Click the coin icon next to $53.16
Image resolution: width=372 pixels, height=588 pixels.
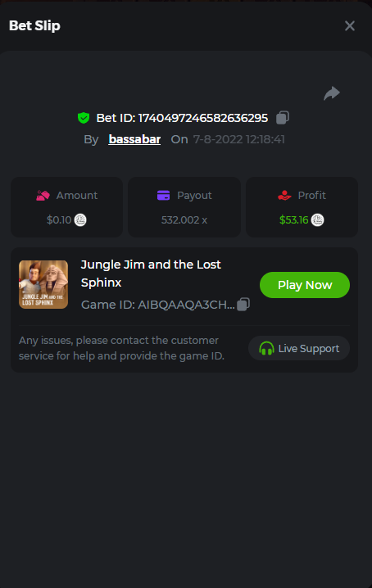[x=318, y=219]
